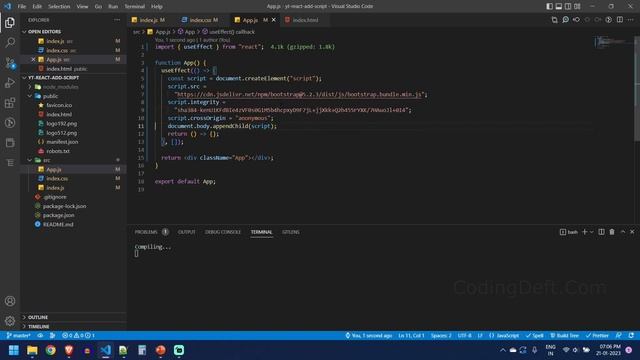Open the Source Control view
Screen dimensions: 640x360
(x=10, y=63)
